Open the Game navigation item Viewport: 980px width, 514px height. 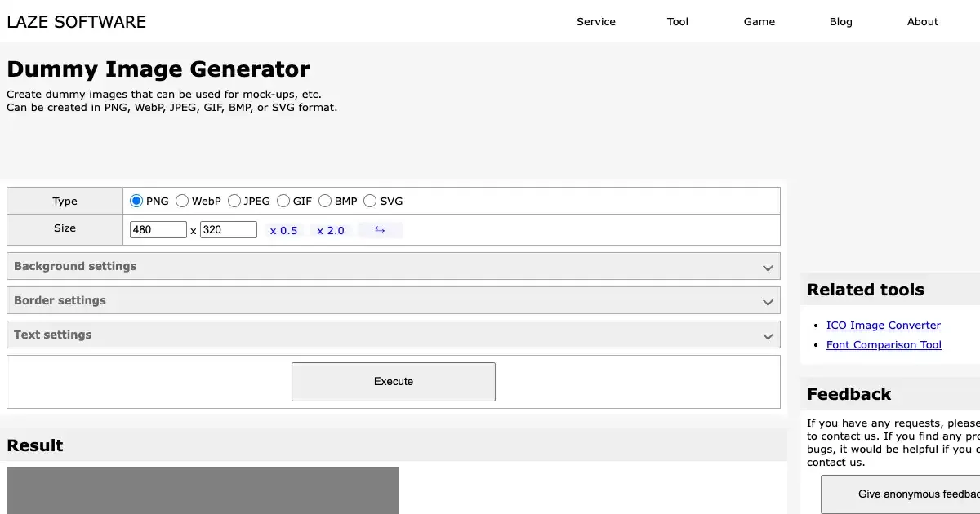click(x=759, y=22)
